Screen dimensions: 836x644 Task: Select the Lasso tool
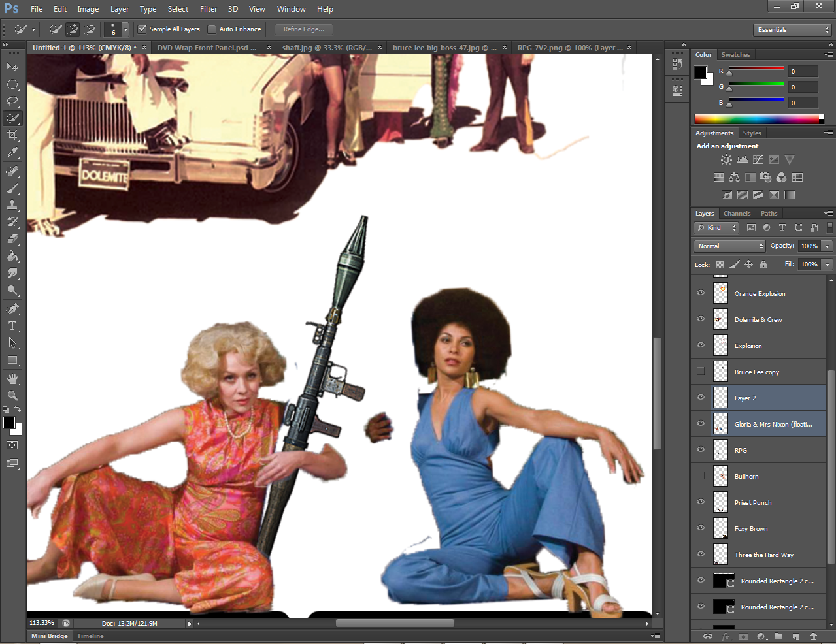[x=12, y=101]
